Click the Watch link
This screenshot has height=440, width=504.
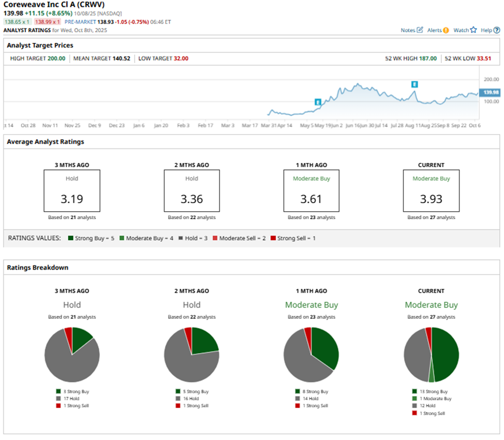point(461,30)
